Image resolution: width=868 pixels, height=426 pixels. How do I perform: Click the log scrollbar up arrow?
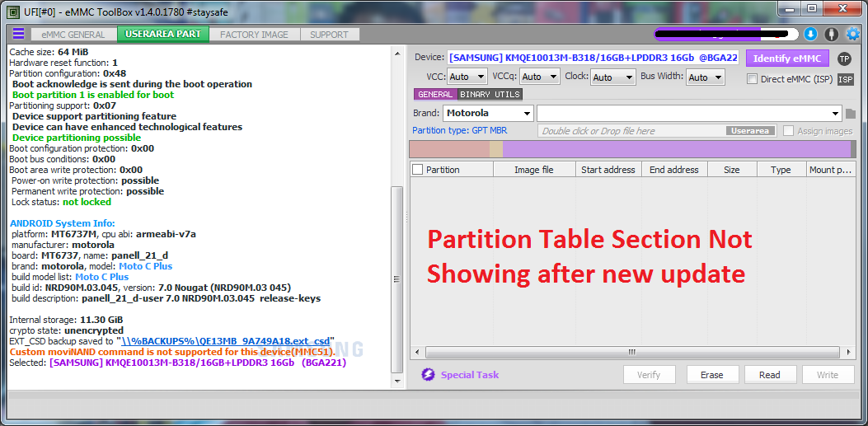tap(397, 54)
